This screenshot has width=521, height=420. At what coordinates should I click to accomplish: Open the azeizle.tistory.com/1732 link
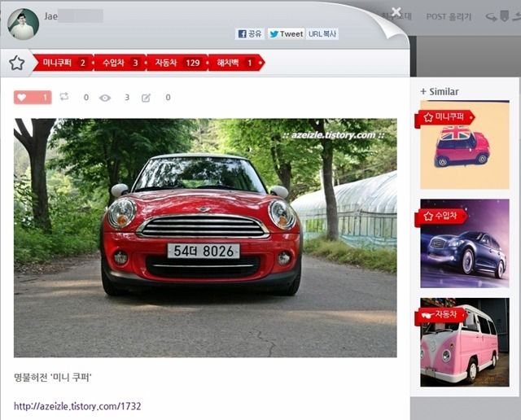tap(77, 406)
